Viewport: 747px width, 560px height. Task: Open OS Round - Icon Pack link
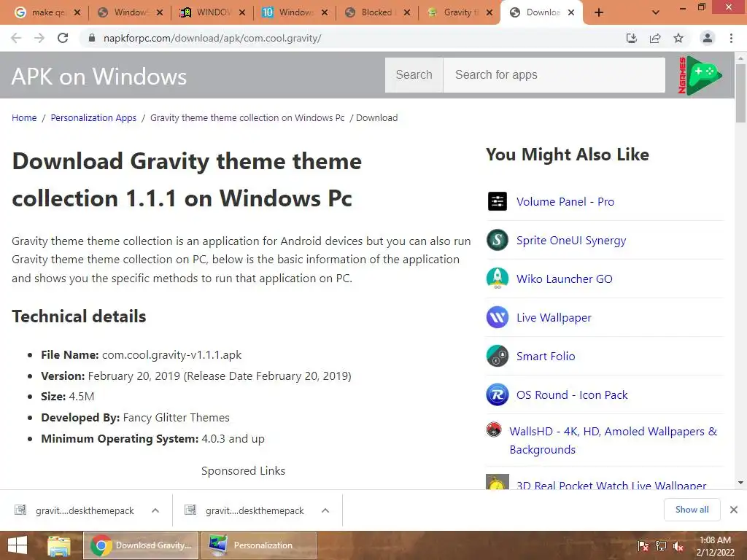click(x=572, y=394)
